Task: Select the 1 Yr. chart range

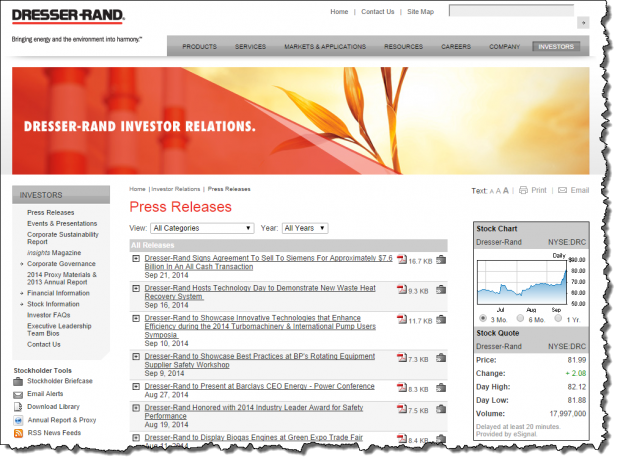Action: pos(560,319)
